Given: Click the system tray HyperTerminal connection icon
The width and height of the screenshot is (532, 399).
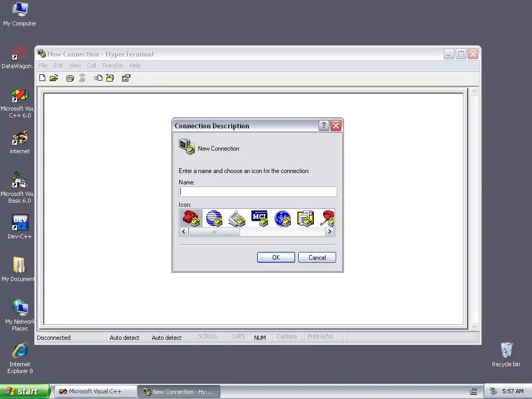Looking at the screenshot, I should [494, 391].
